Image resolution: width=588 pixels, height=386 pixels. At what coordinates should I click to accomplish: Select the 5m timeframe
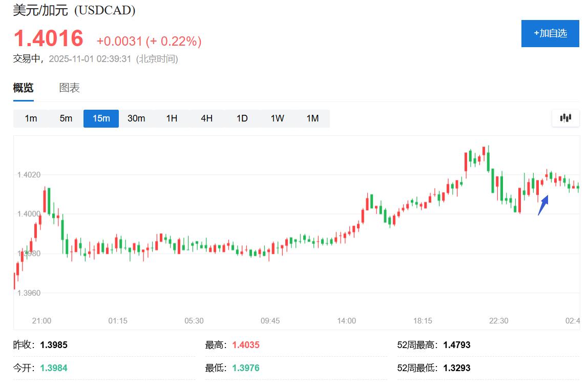point(66,118)
